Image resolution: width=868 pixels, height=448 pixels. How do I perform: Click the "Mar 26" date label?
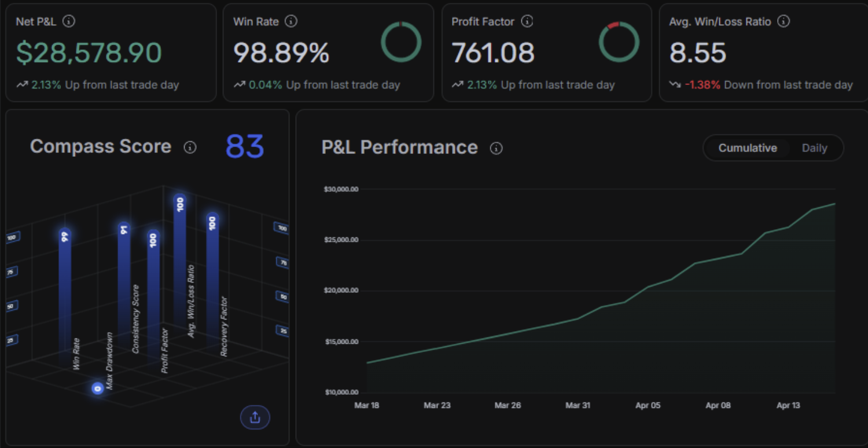tap(507, 405)
